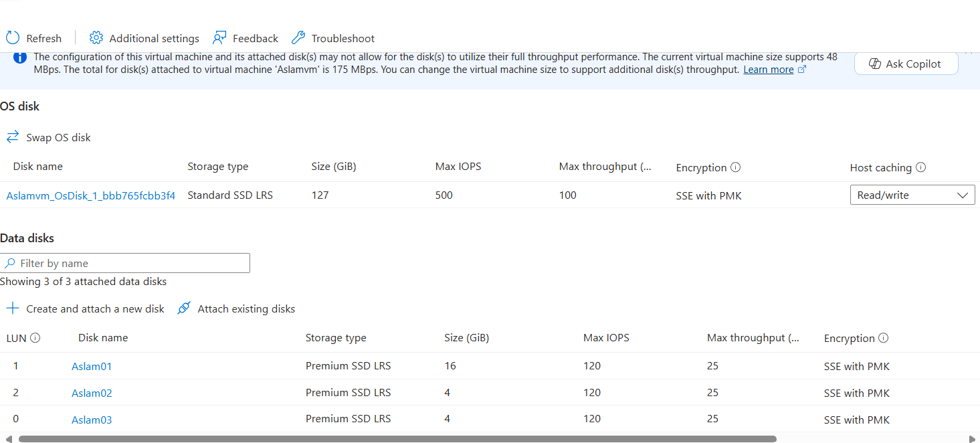Click the info icon next to OS disk Encryption

[x=736, y=167]
